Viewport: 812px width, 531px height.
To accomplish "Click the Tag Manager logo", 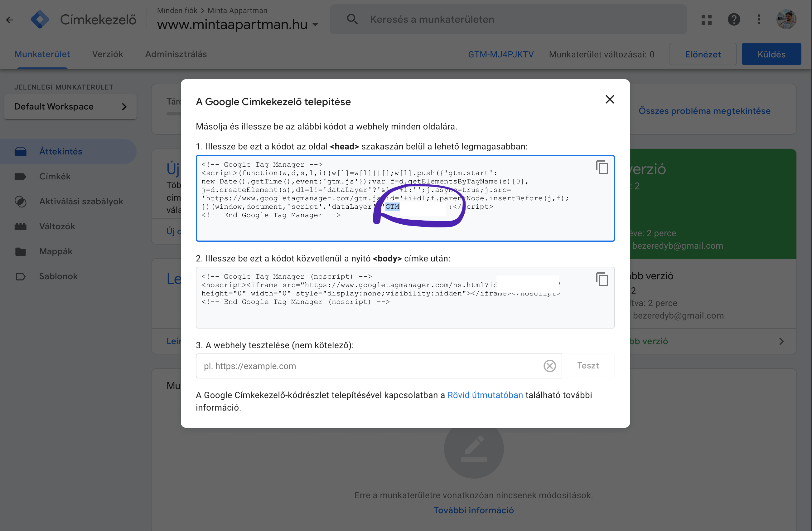I will 40,19.
